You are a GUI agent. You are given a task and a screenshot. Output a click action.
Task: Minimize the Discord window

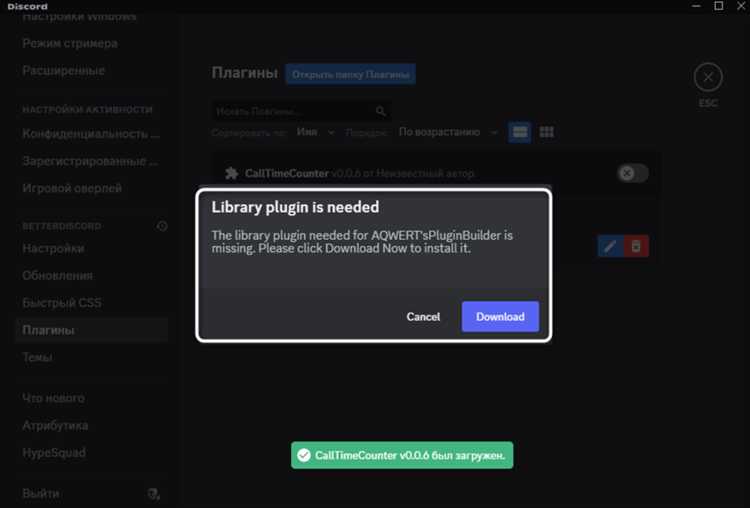pos(696,6)
